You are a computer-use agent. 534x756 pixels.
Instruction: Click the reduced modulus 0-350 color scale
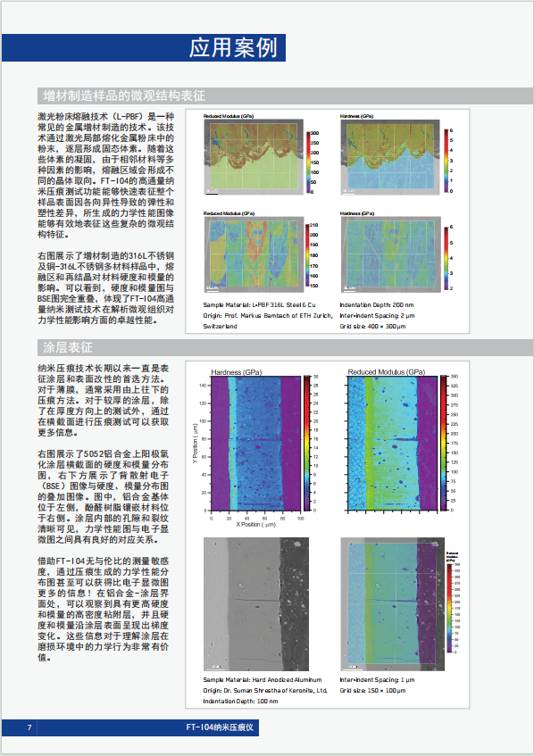tap(444, 443)
